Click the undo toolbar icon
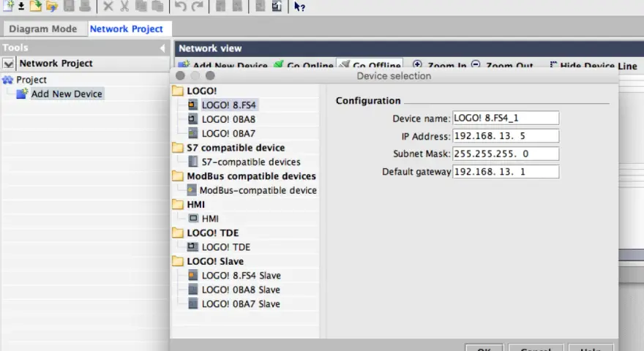 180,6
